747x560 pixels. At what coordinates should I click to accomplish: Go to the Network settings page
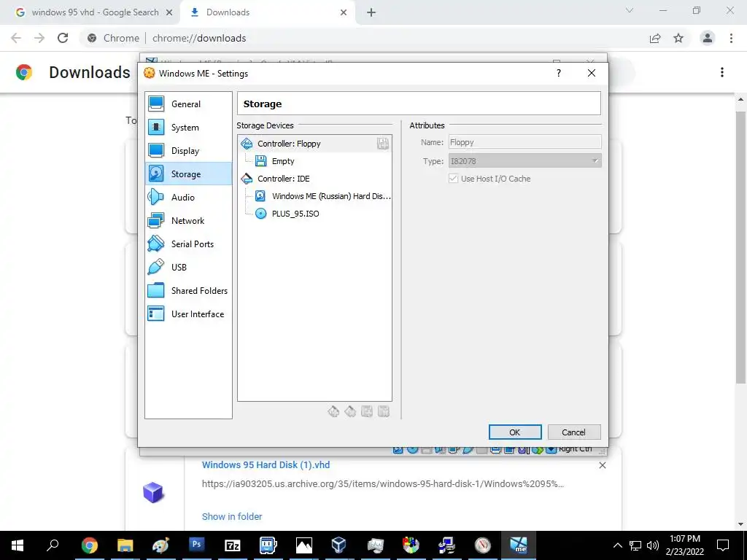[x=188, y=220]
